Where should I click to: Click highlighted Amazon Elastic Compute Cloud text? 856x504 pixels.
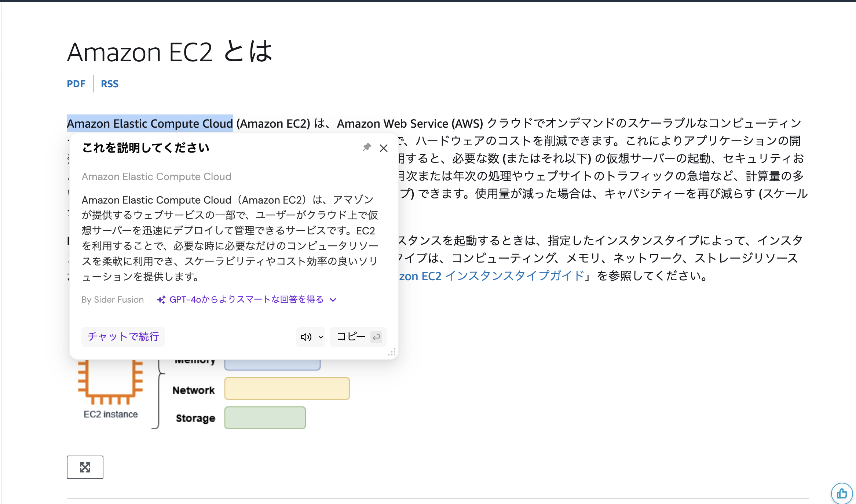(150, 124)
